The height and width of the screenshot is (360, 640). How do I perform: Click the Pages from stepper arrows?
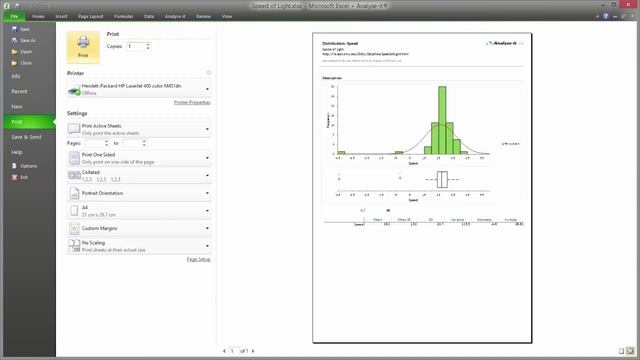pyautogui.click(x=107, y=143)
